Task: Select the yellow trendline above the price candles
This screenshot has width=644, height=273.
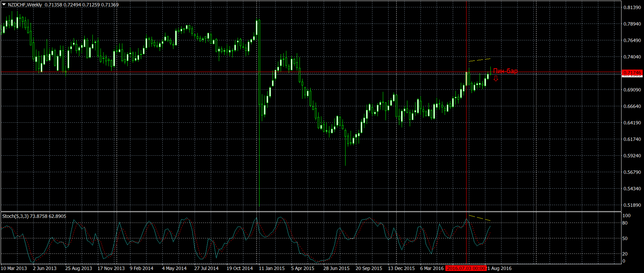Action: [x=480, y=60]
